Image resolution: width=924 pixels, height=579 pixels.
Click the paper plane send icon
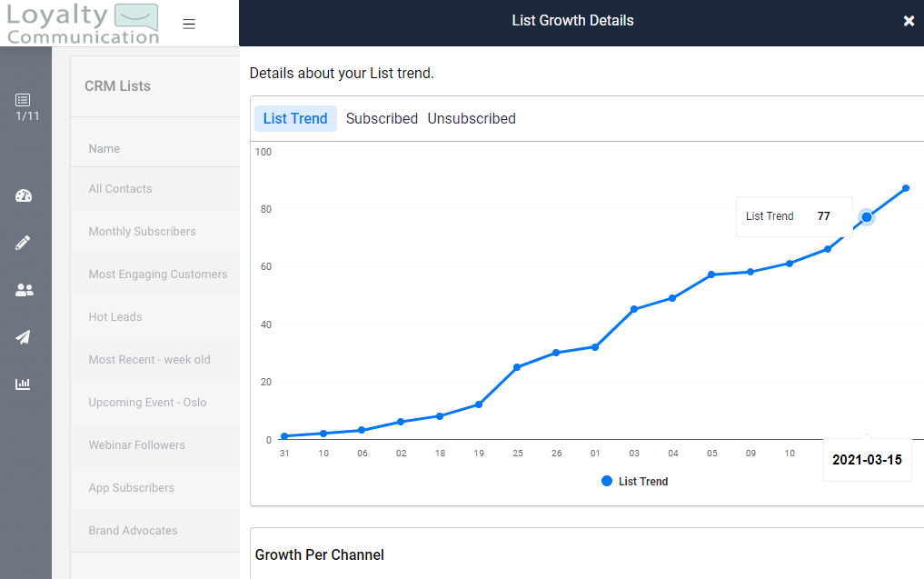pos(23,337)
